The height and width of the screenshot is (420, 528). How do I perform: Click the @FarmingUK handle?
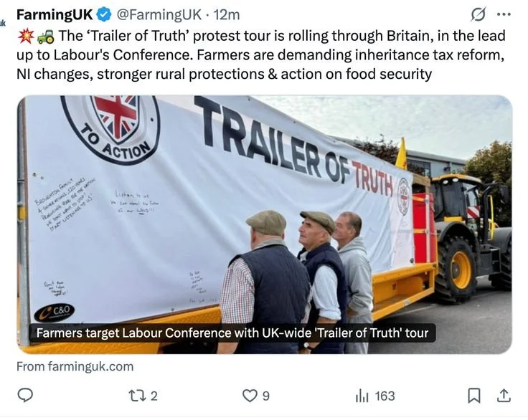click(x=159, y=14)
